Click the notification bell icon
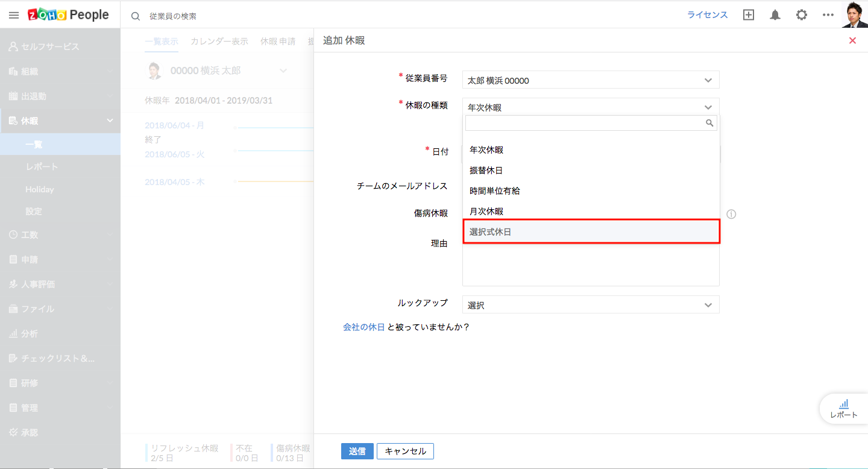This screenshot has height=469, width=868. (x=775, y=15)
